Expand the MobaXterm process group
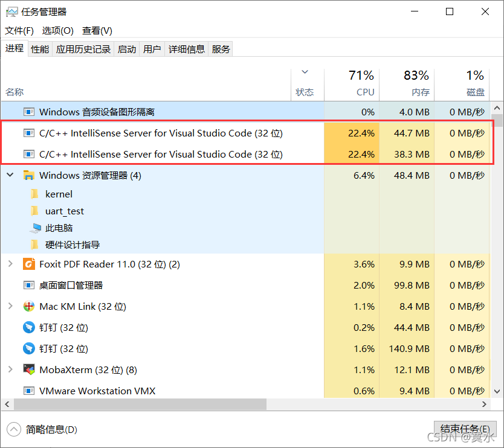 pos(10,370)
